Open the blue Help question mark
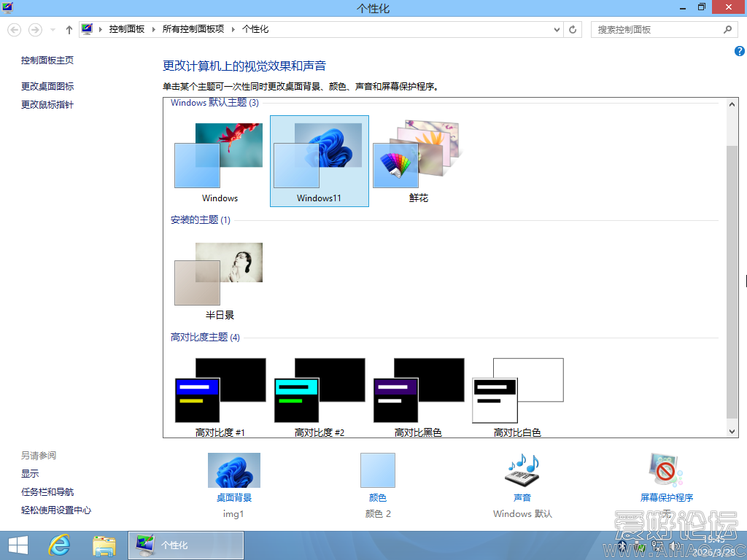This screenshot has height=560, width=747. coord(740,51)
